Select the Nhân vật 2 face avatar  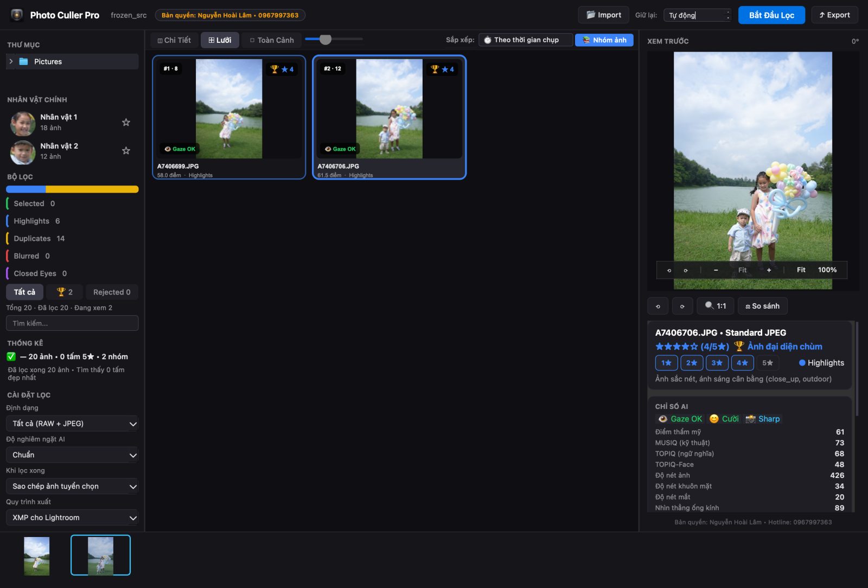point(23,151)
